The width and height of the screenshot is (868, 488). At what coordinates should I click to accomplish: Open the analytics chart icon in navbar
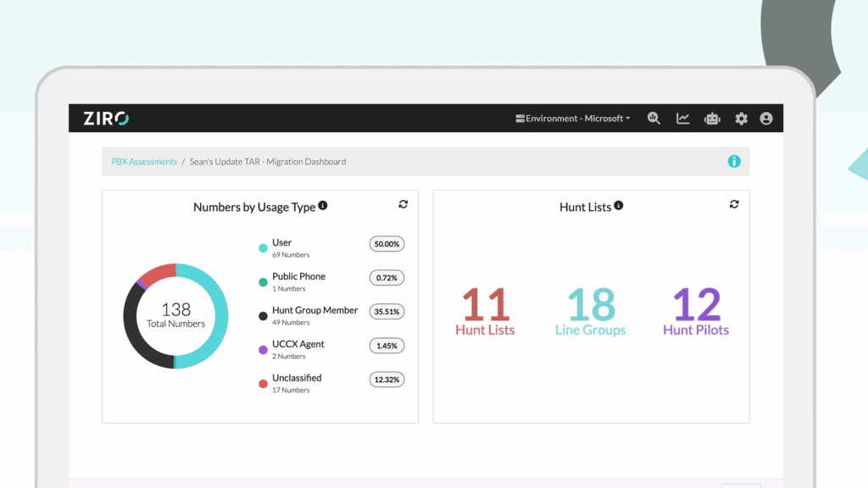[682, 119]
